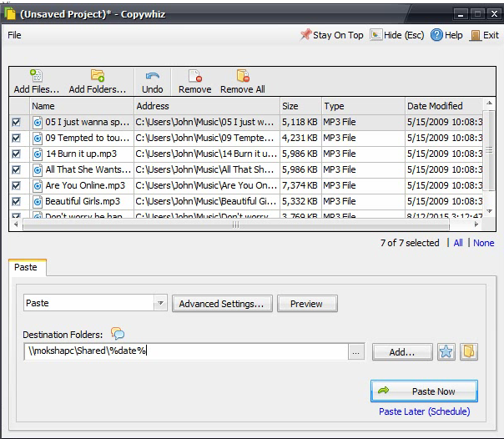Click the file icon of 14 Burn it up.mp3
This screenshot has width=504, height=439.
click(x=38, y=154)
